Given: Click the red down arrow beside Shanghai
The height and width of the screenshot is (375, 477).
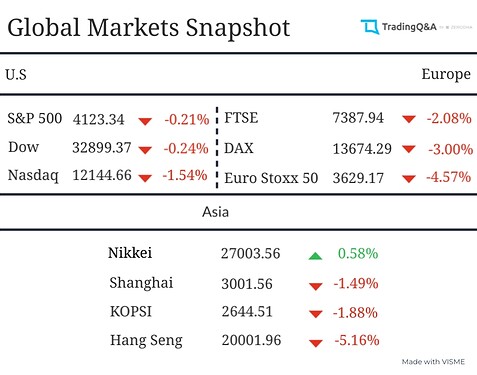Looking at the screenshot, I should tap(315, 286).
